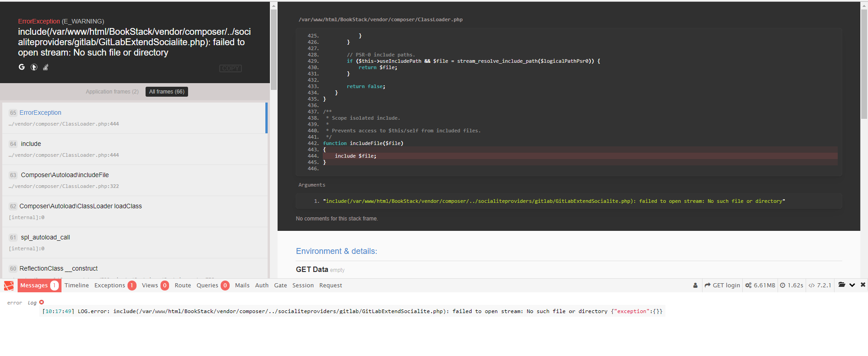Click the 7.2.1 PHP version indicator
Image resolution: width=868 pixels, height=356 pixels.
pyautogui.click(x=820, y=286)
